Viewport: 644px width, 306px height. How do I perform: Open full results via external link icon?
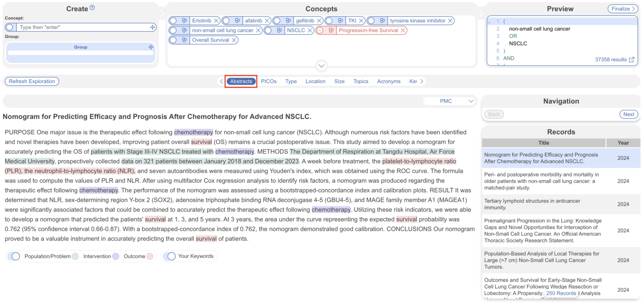[631, 59]
